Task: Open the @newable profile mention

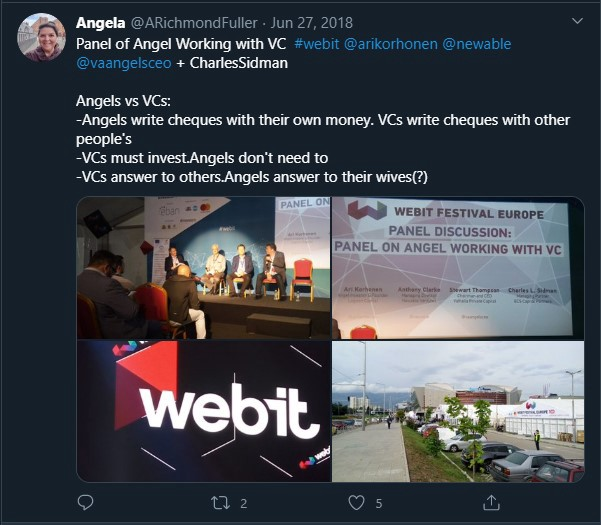Action: (476, 44)
